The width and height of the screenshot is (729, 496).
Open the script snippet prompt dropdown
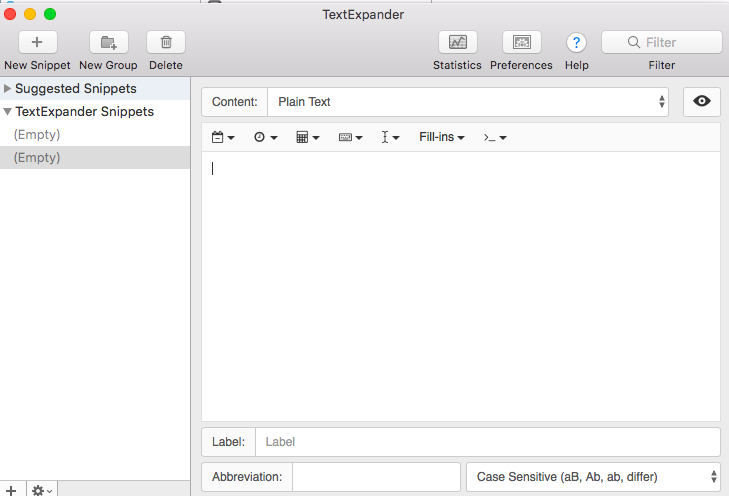pyautogui.click(x=495, y=137)
